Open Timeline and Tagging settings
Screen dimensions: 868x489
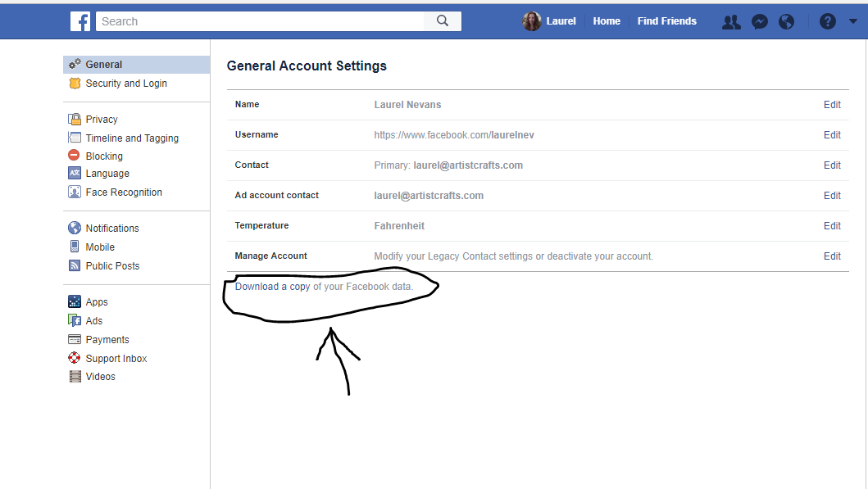132,138
